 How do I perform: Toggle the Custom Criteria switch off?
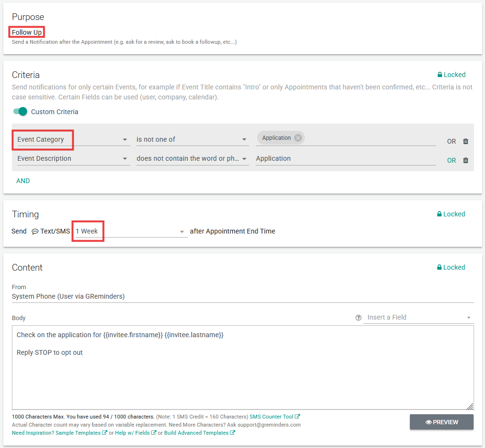tap(20, 112)
